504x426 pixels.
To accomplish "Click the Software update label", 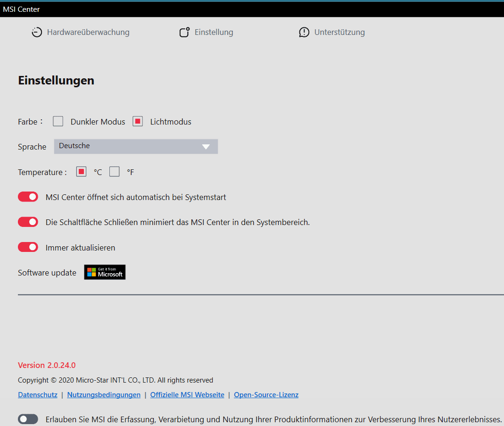I will point(47,273).
